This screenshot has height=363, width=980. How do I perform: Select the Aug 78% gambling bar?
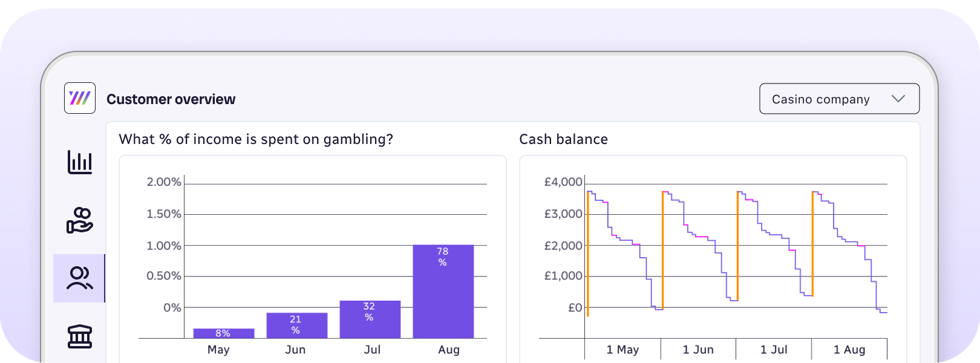pyautogui.click(x=443, y=291)
